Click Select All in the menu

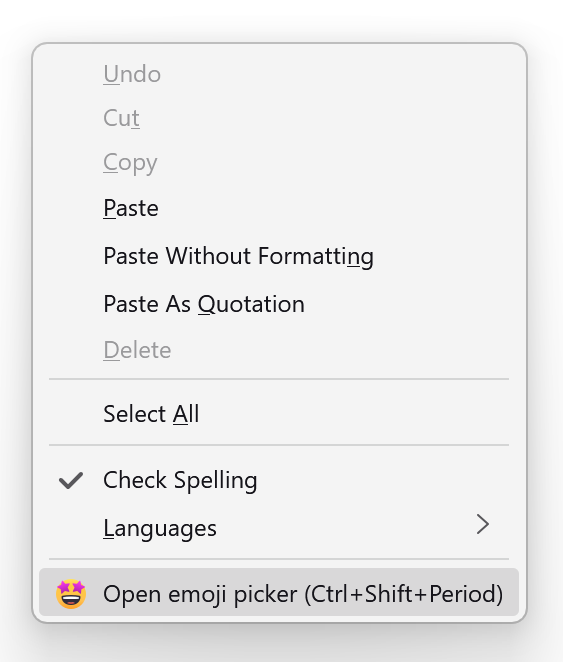[x=279, y=413]
